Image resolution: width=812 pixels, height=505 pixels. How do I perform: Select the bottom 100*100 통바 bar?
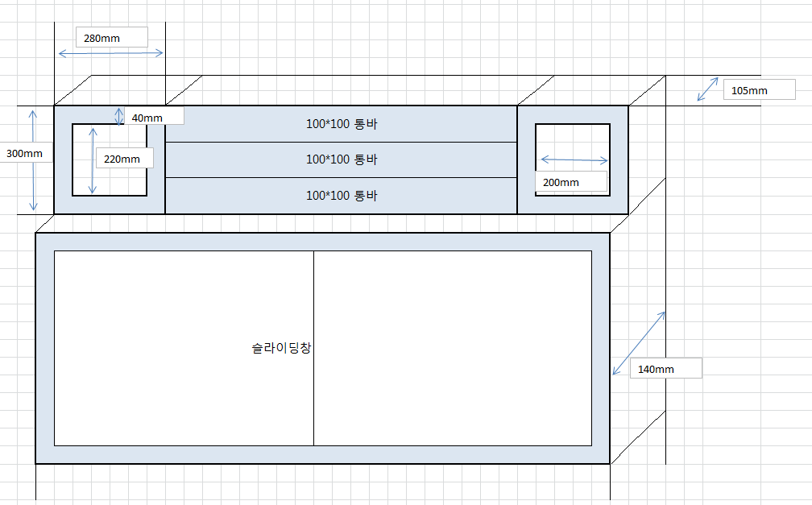coord(341,196)
